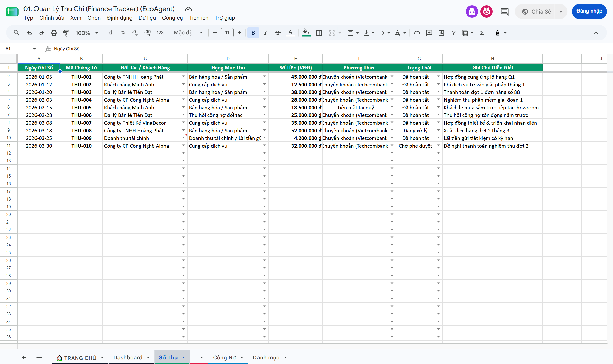This screenshot has width=613, height=364.
Task: Toggle bold formatting
Action: 253,33
